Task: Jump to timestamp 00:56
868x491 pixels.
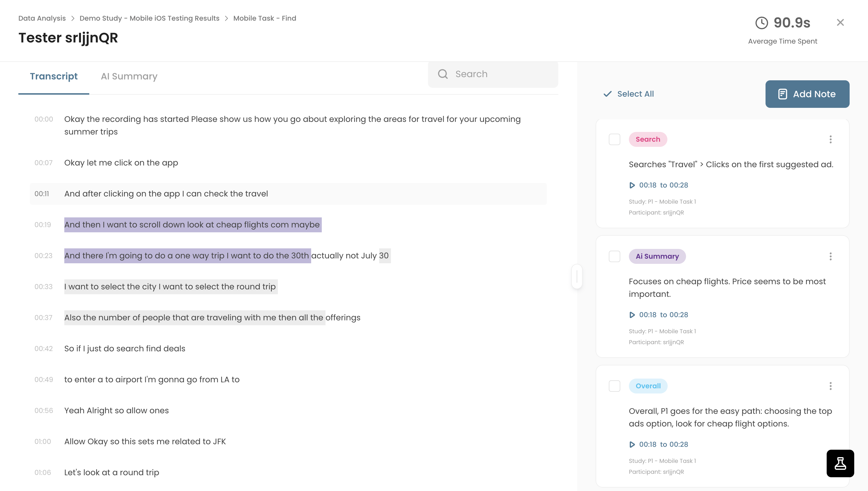Action: point(44,411)
